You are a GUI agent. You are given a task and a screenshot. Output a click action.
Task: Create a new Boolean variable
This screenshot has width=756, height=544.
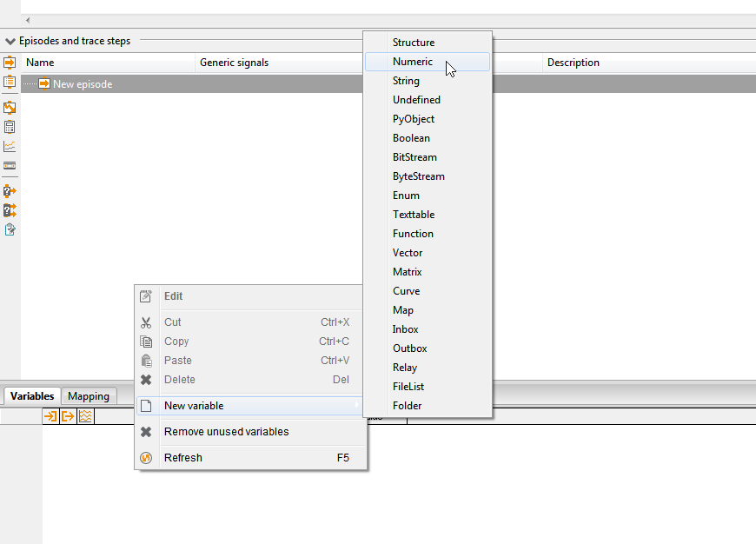(428, 138)
